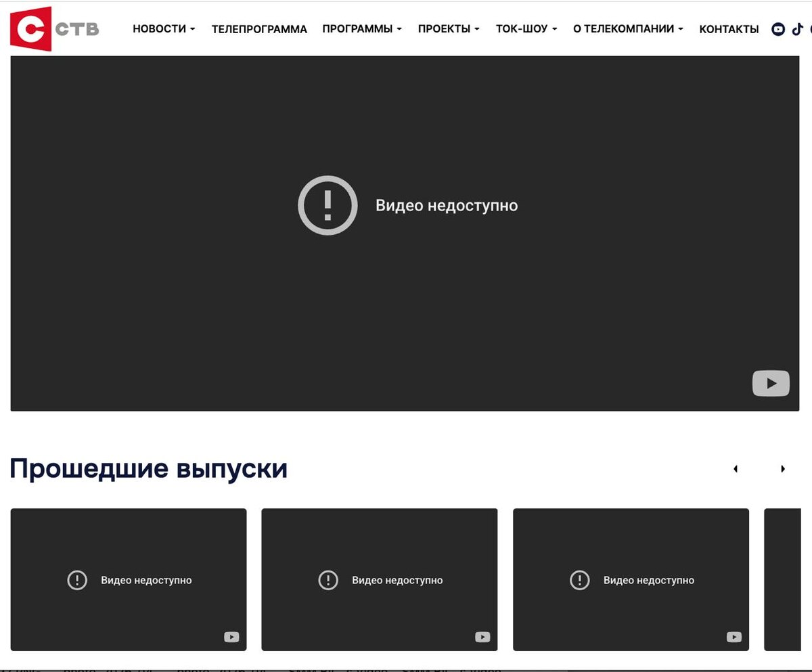The height and width of the screenshot is (672, 812).
Task: Click the СТВ logo in the header
Action: 54,28
